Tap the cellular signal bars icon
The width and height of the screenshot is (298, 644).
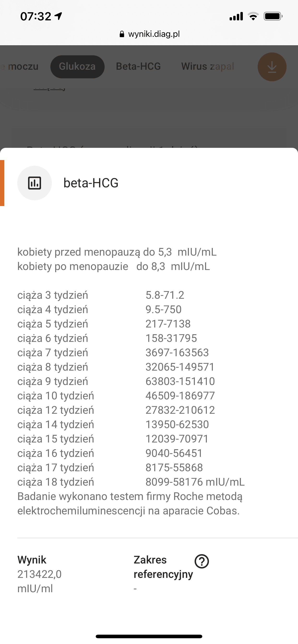[236, 17]
